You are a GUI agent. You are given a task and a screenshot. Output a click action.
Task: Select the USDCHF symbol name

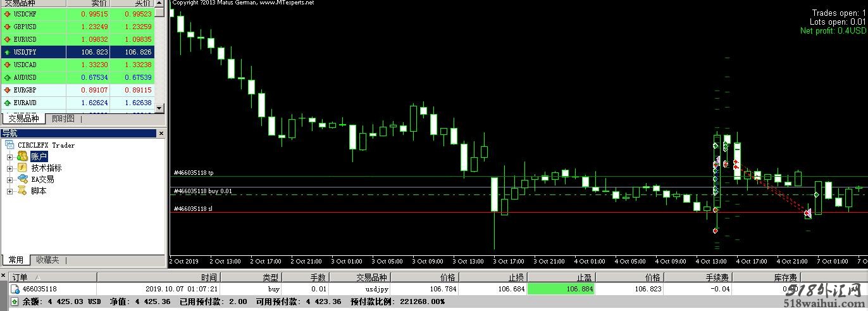pyautogui.click(x=25, y=14)
